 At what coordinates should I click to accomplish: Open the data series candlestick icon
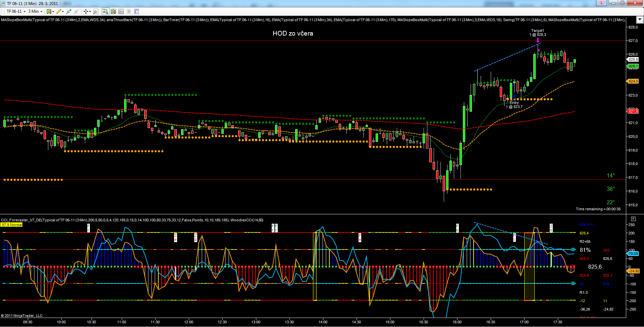(x=113, y=11)
